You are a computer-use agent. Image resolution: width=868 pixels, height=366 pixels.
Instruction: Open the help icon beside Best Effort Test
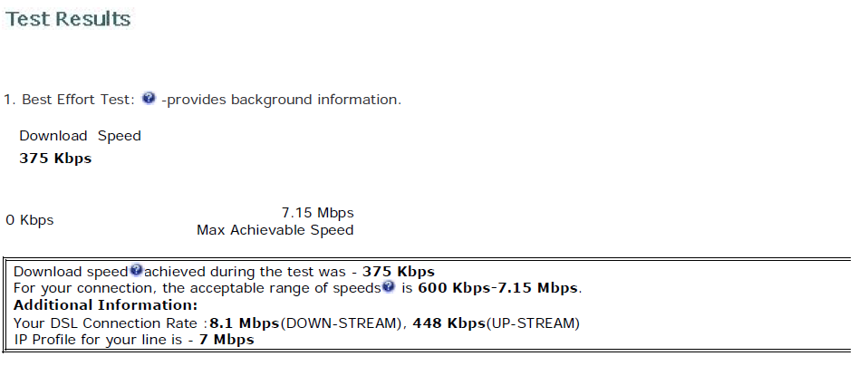149,98
